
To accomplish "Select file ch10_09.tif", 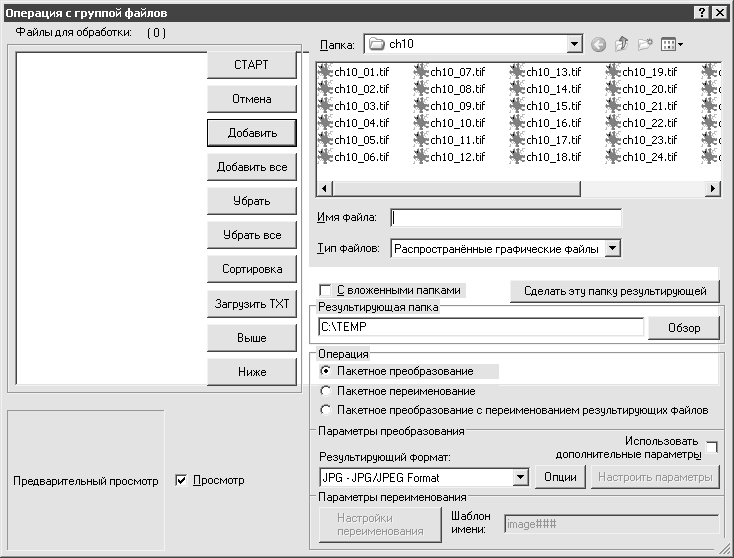I will click(x=457, y=106).
